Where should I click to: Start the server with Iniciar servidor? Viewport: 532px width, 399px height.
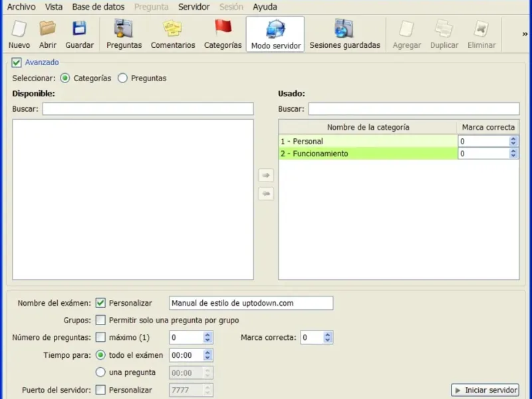[x=485, y=390]
